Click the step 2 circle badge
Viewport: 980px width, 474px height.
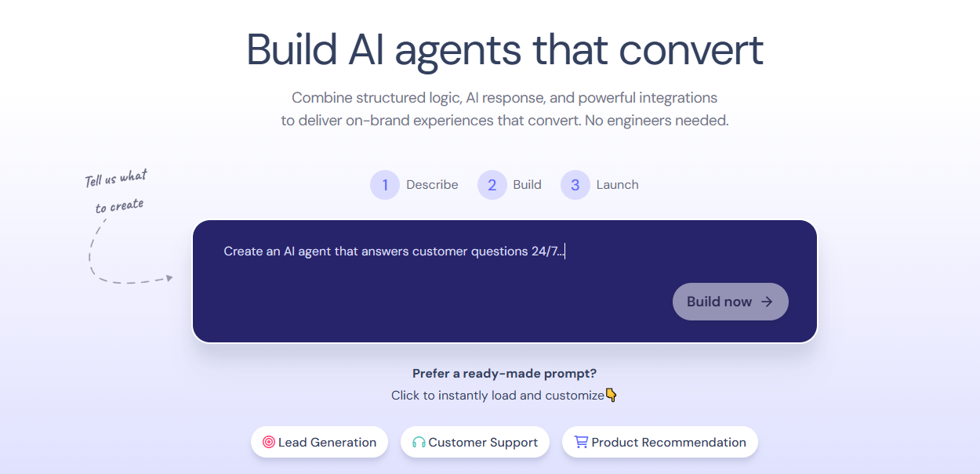tap(492, 184)
